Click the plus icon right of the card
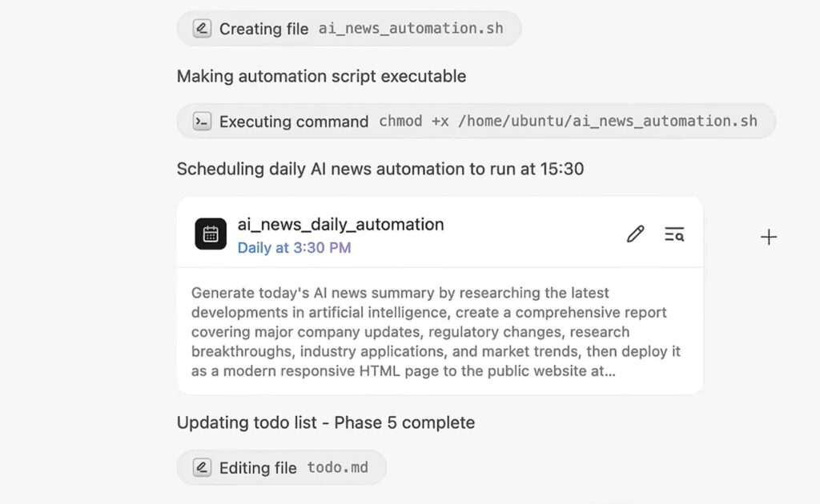The image size is (820, 504). (x=768, y=237)
